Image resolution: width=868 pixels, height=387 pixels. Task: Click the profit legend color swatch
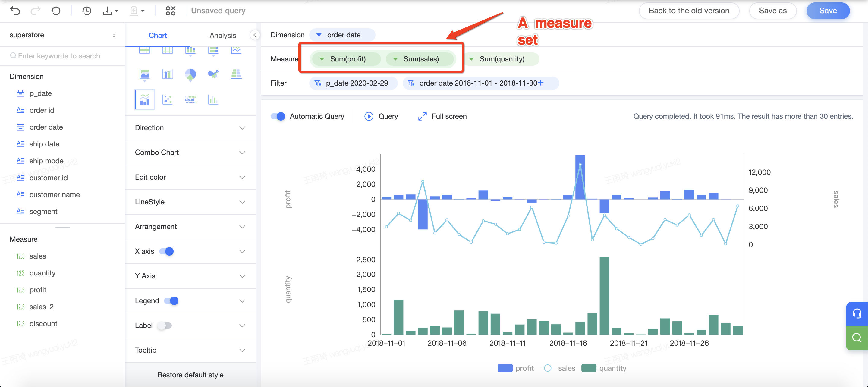(x=505, y=368)
